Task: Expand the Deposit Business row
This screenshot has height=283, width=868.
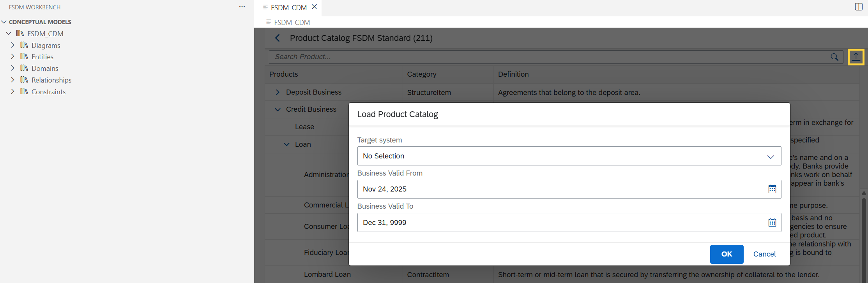Action: click(278, 92)
